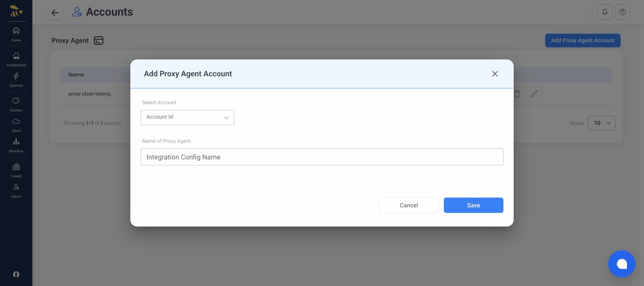Open the Cloud section

[x=16, y=124]
